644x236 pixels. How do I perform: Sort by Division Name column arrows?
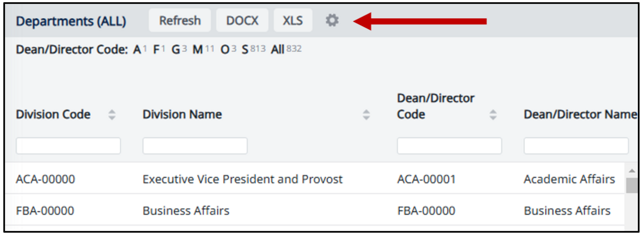tap(367, 115)
